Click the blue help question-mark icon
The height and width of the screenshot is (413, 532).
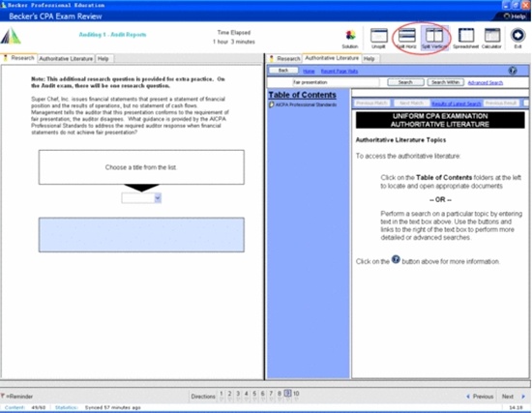pos(513,71)
